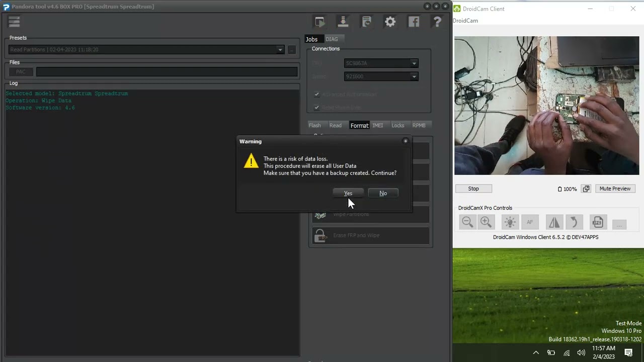Click the download toolbar icon in Pandora
The width and height of the screenshot is (644, 362).
coord(343,22)
